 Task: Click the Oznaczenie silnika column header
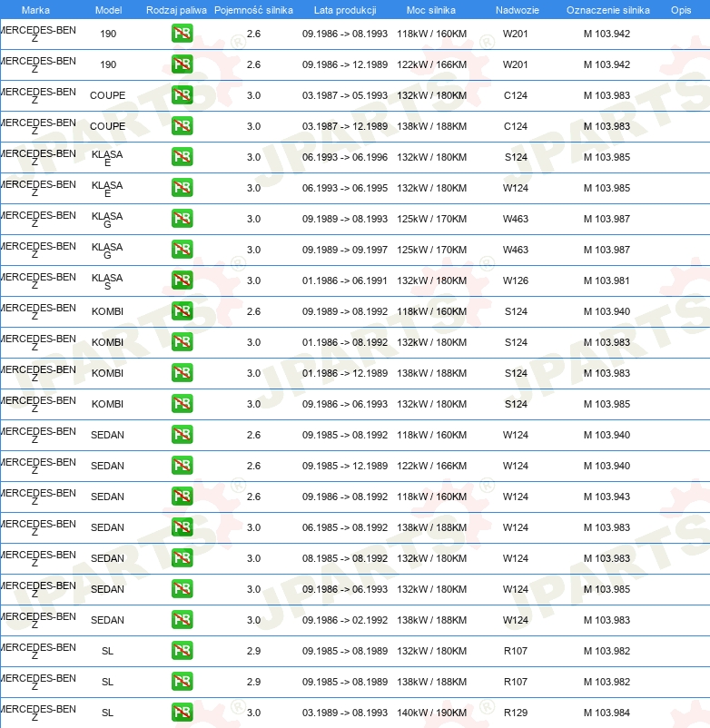607,10
